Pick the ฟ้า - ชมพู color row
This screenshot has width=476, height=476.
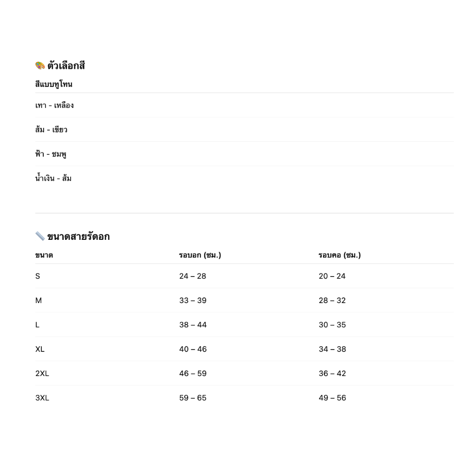[x=51, y=154]
